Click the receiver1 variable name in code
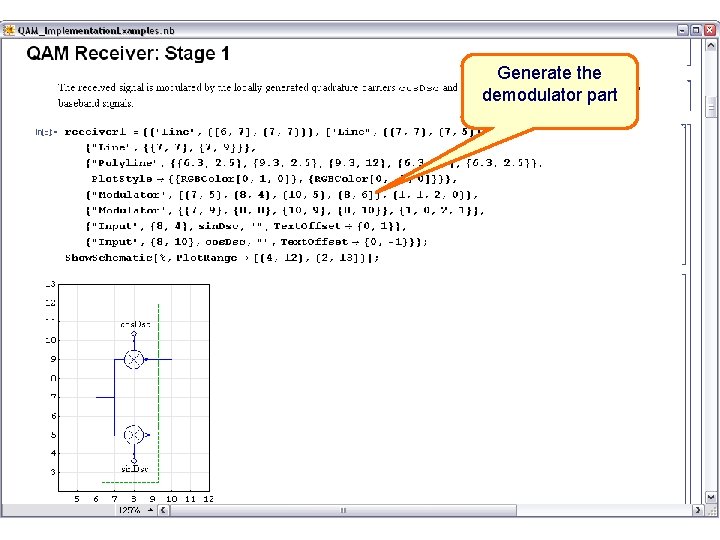The width and height of the screenshot is (720, 540). [x=95, y=132]
